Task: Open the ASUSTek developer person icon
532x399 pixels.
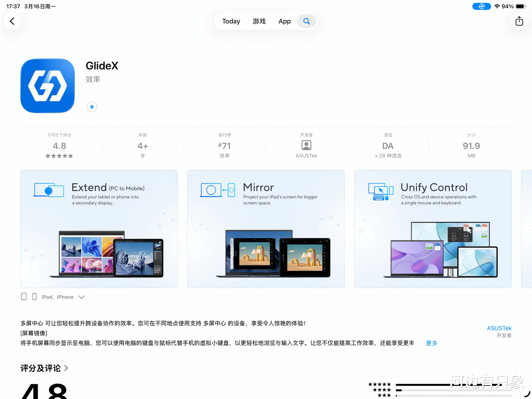Action: click(306, 145)
